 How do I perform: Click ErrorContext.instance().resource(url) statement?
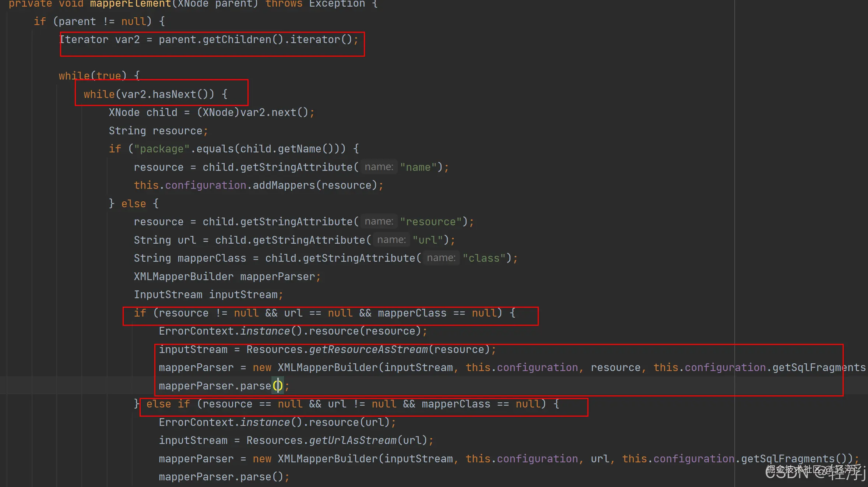point(277,422)
